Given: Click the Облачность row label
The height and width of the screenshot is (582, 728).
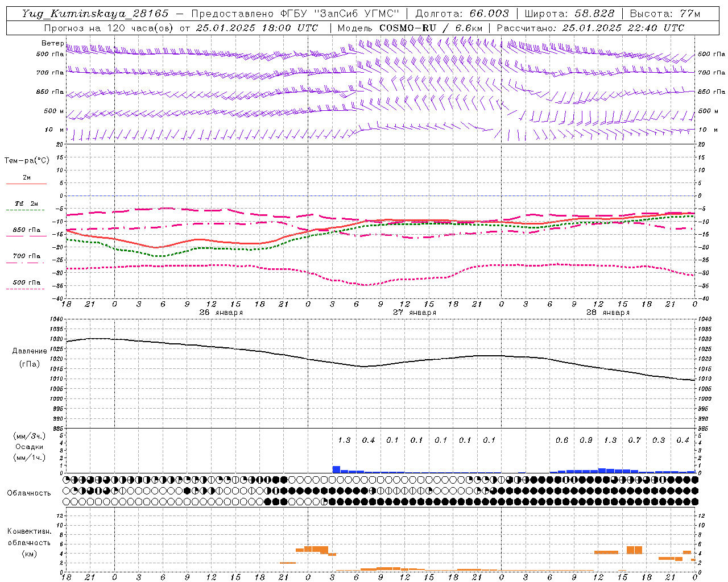Looking at the screenshot, I should click(29, 493).
